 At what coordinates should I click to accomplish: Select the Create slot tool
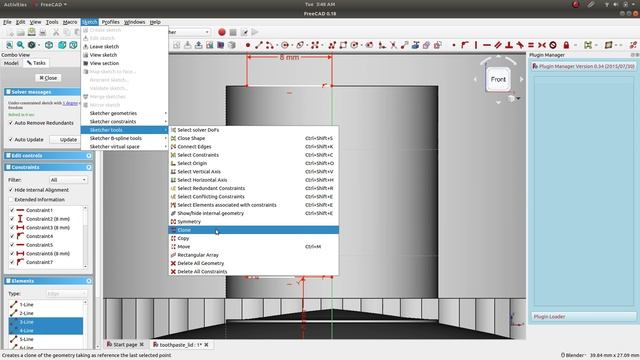pyautogui.click(x=369, y=45)
